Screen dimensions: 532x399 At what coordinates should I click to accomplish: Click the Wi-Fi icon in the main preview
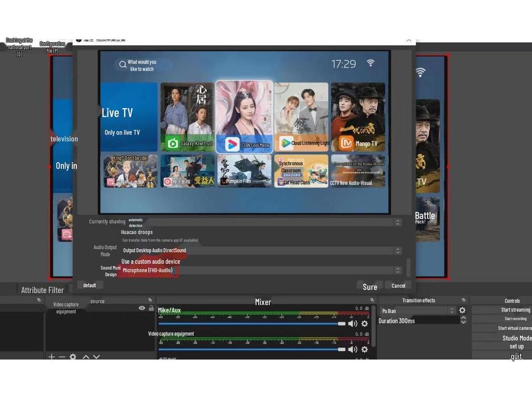[x=420, y=72]
